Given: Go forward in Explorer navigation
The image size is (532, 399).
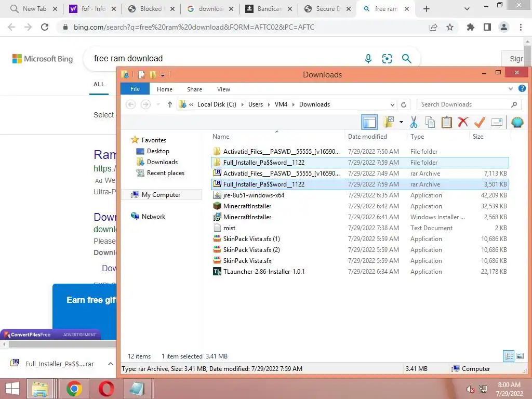Looking at the screenshot, I should [x=145, y=104].
